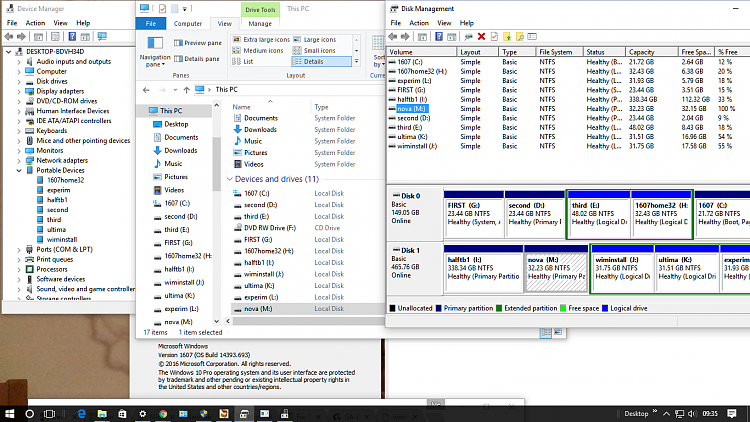Select the halftb1 (I:) partition block on Disk 1

[483, 268]
